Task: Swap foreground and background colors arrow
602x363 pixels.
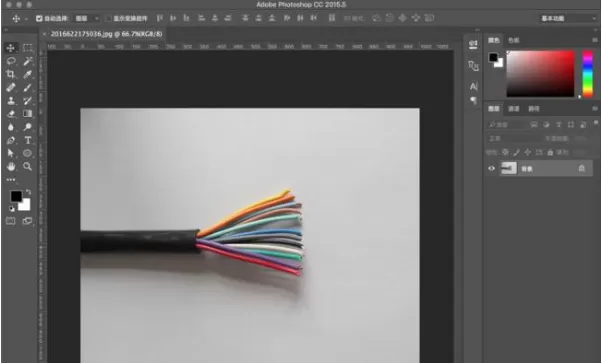Action: (x=28, y=192)
